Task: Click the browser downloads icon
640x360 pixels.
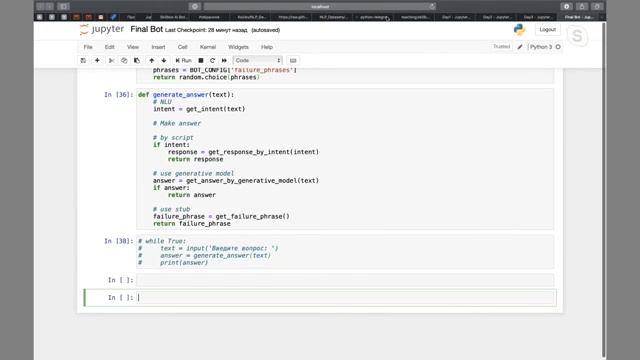Action: click(567, 7)
